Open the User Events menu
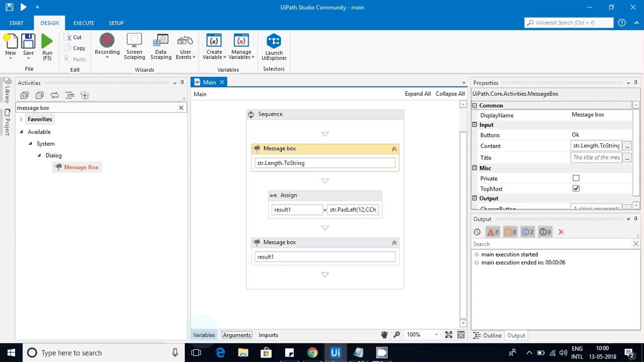The width and height of the screenshot is (644, 362). pos(185,47)
